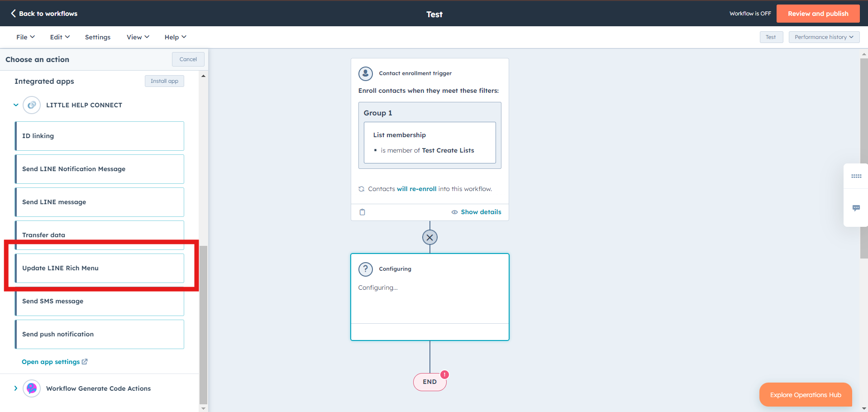Open the View dropdown menu

pos(138,37)
